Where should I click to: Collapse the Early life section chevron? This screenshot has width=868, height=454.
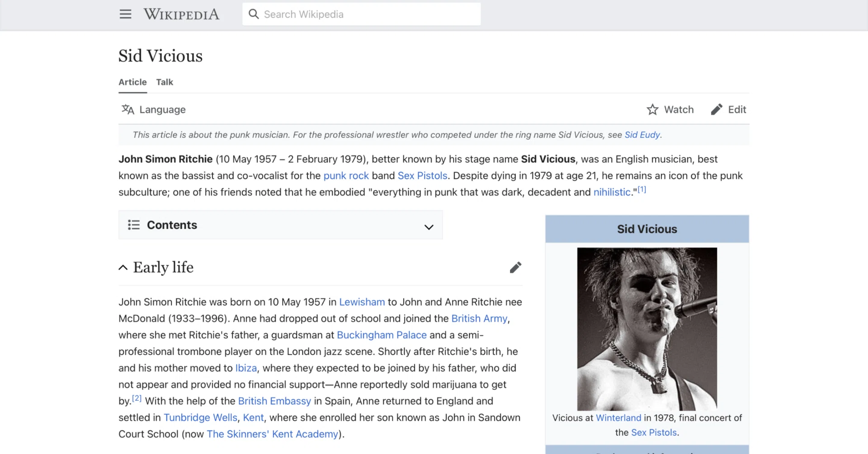123,267
